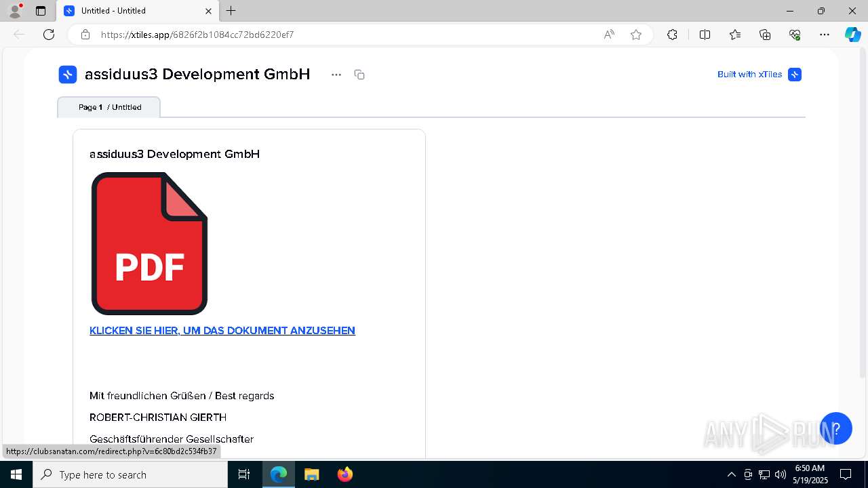Click the browser back arrow

tap(19, 35)
